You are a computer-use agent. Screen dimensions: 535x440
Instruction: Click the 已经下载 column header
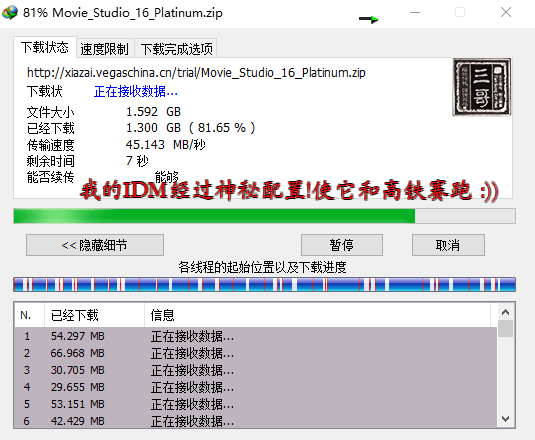point(94,315)
